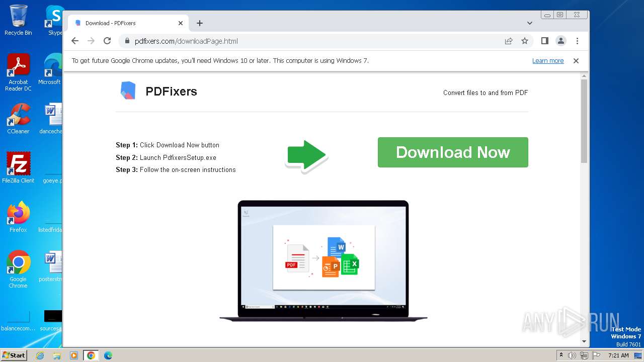Click the browser forward arrow
Screen dimensions: 644x362
click(x=91, y=41)
